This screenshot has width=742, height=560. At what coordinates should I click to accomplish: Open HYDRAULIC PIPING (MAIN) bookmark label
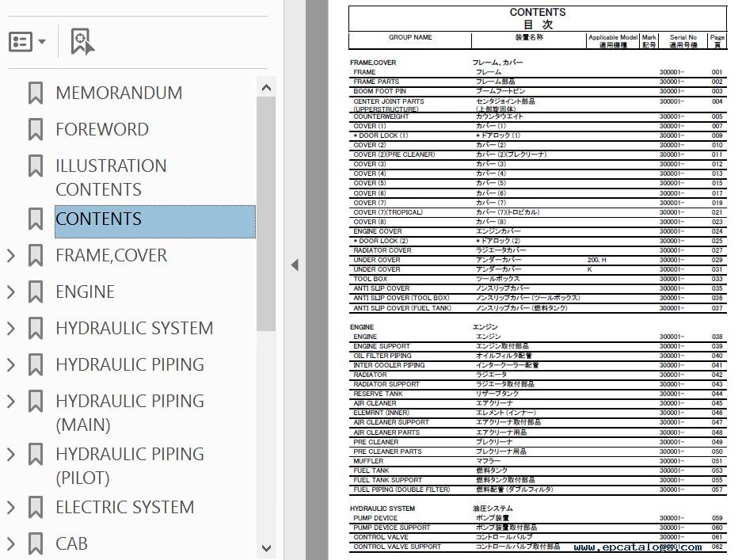130,413
